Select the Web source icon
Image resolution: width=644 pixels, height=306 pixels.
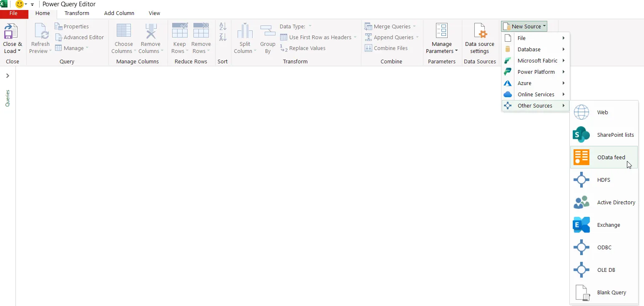pos(581,113)
